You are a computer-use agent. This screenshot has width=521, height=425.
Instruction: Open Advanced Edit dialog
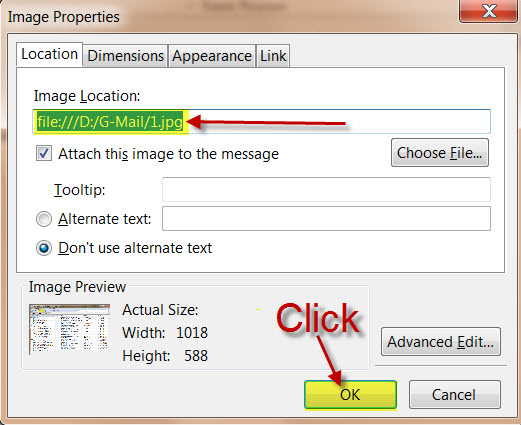click(x=441, y=342)
